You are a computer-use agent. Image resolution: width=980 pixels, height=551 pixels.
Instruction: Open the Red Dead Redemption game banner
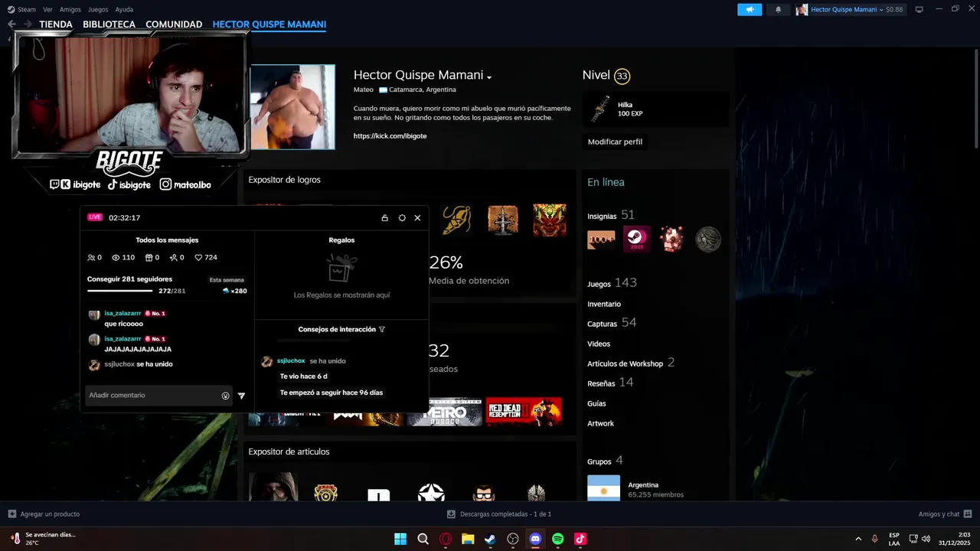click(x=524, y=412)
